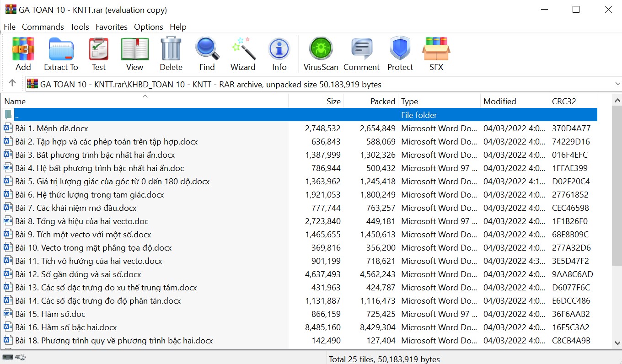Open the Extract To tool
Viewport: 622px width, 364px height.
click(x=61, y=54)
